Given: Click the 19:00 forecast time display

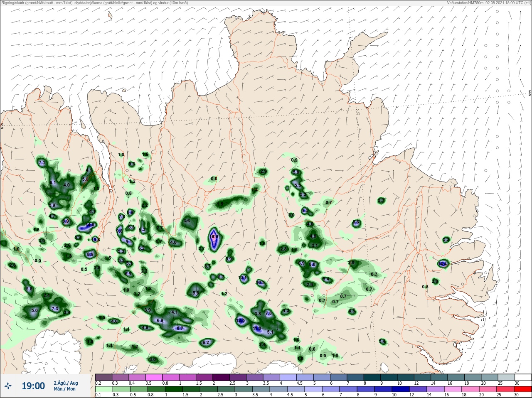Looking at the screenshot, I should pyautogui.click(x=33, y=386).
